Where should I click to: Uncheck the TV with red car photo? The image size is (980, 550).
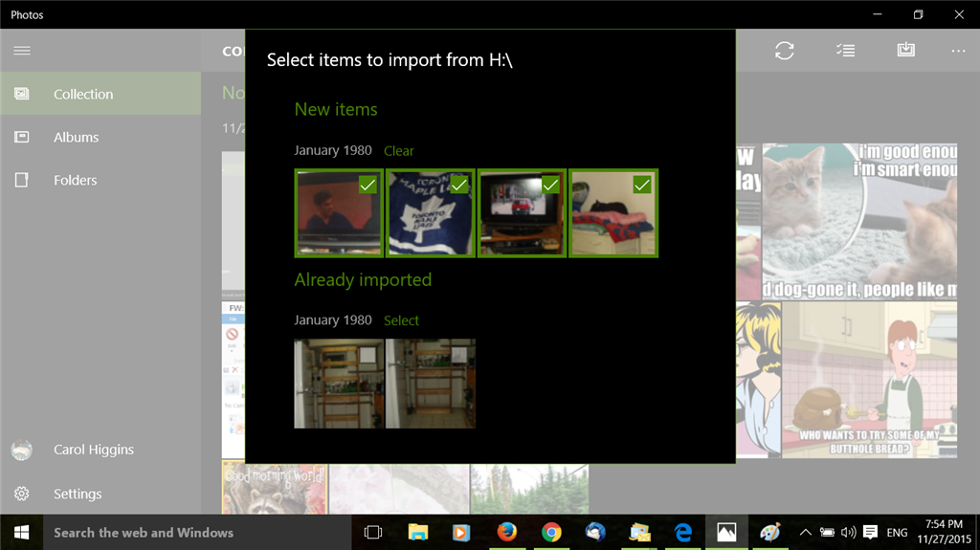click(550, 185)
